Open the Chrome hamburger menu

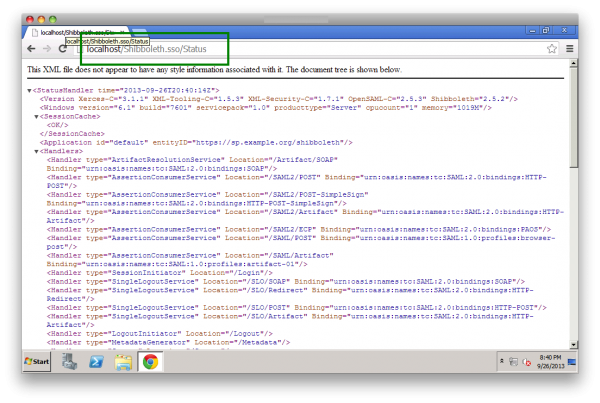pyautogui.click(x=569, y=48)
